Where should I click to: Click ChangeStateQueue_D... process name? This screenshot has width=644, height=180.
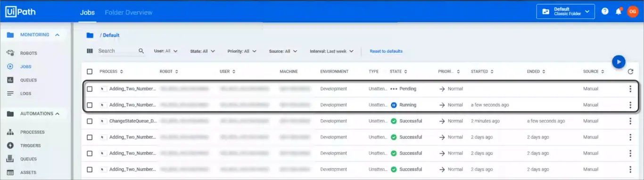point(133,121)
